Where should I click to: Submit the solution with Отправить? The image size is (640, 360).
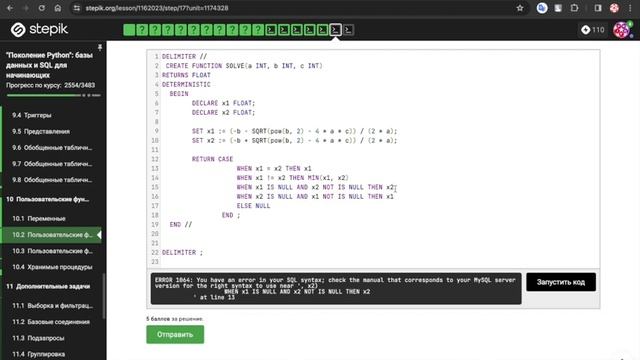pos(175,334)
